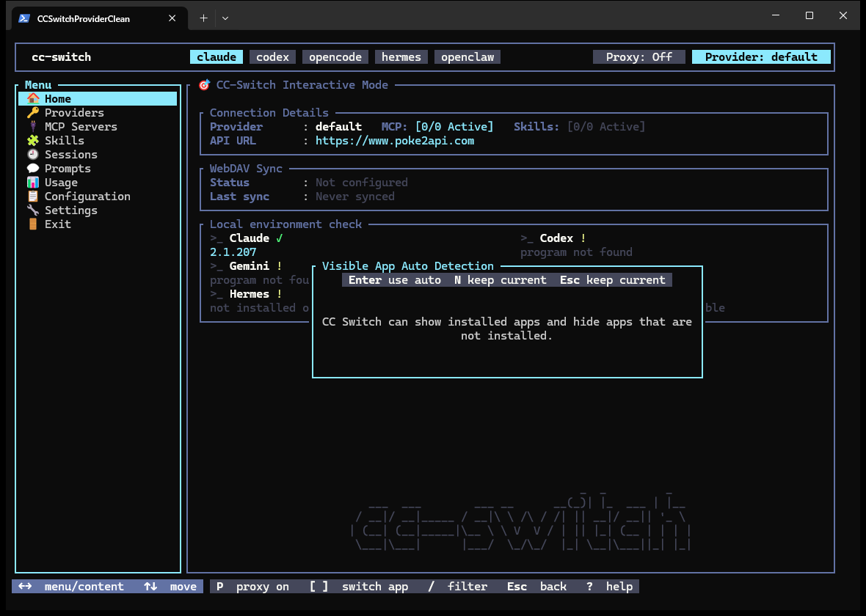This screenshot has height=616, width=866.
Task: Click 'program not found' under Codex
Action: (576, 252)
